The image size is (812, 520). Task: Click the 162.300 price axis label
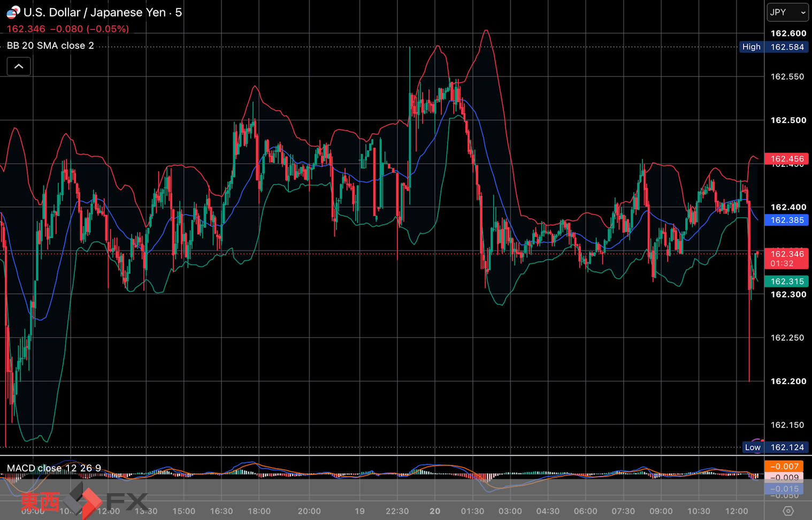click(x=788, y=294)
